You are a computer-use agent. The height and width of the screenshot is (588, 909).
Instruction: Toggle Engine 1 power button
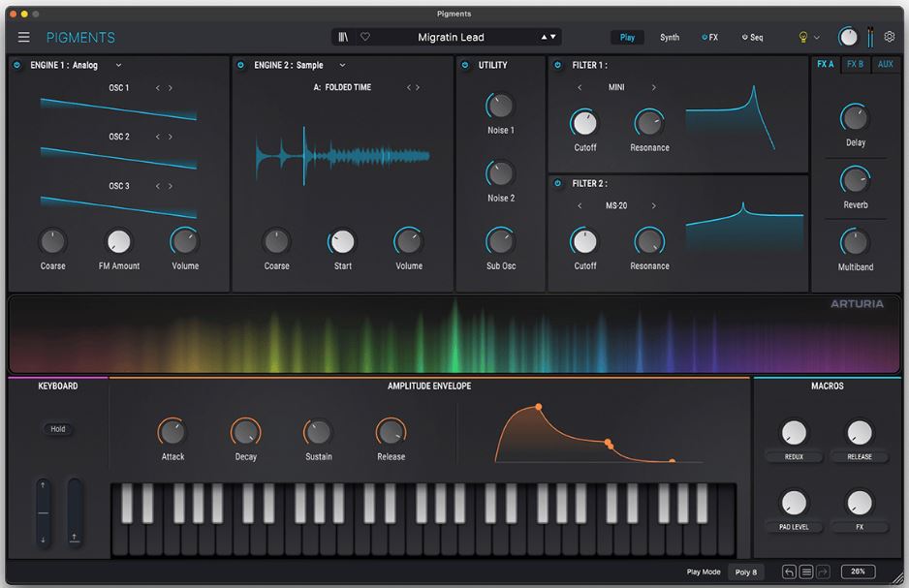pos(16,65)
